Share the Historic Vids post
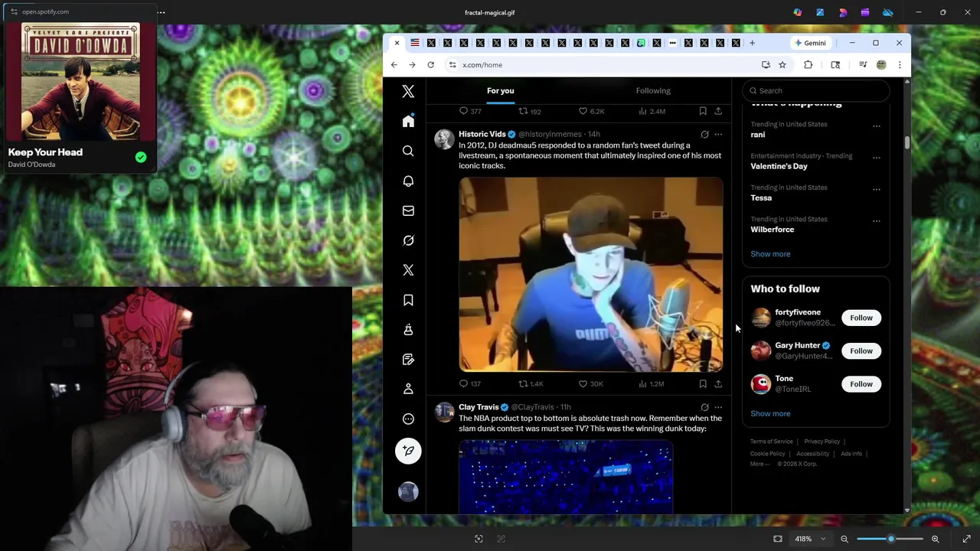Image resolution: width=980 pixels, height=551 pixels. 718,383
